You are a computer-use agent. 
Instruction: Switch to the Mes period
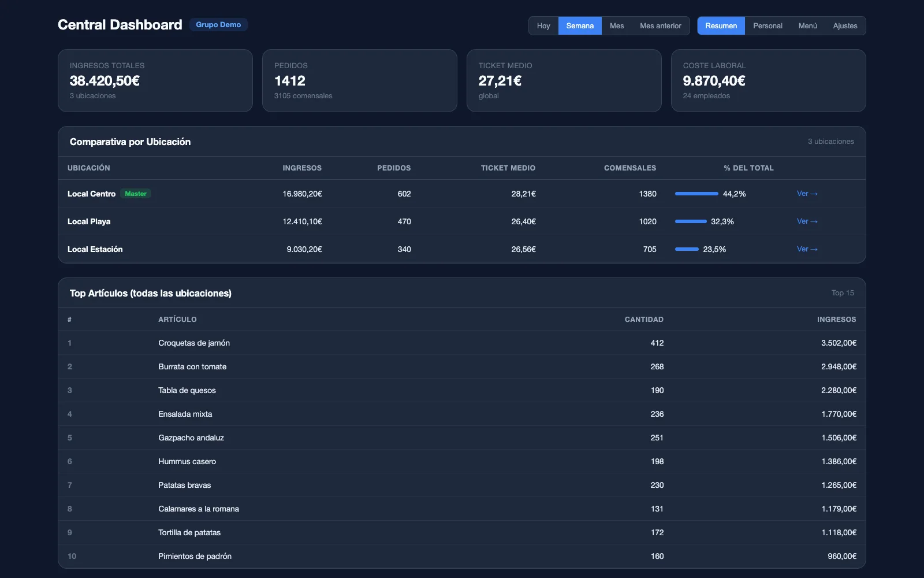617,26
